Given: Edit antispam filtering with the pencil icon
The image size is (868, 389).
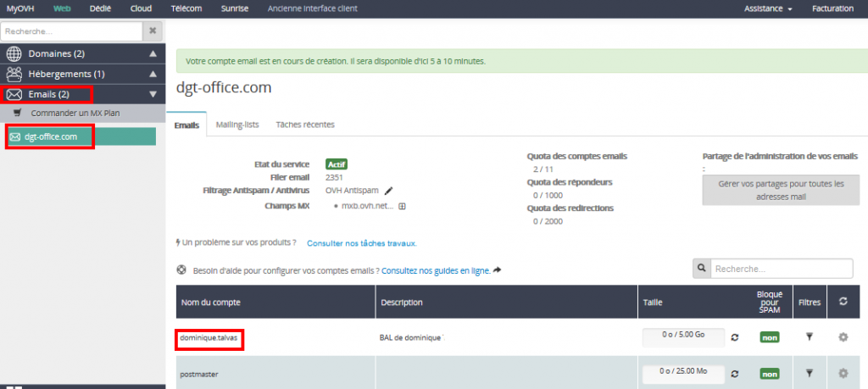Looking at the screenshot, I should (388, 191).
